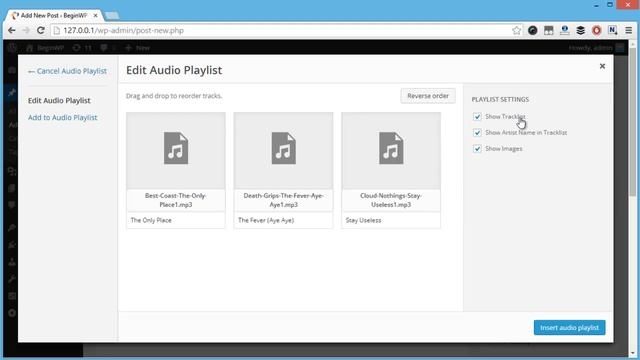Disable the Show Images checkbox
The height and width of the screenshot is (360, 640).
tap(477, 149)
